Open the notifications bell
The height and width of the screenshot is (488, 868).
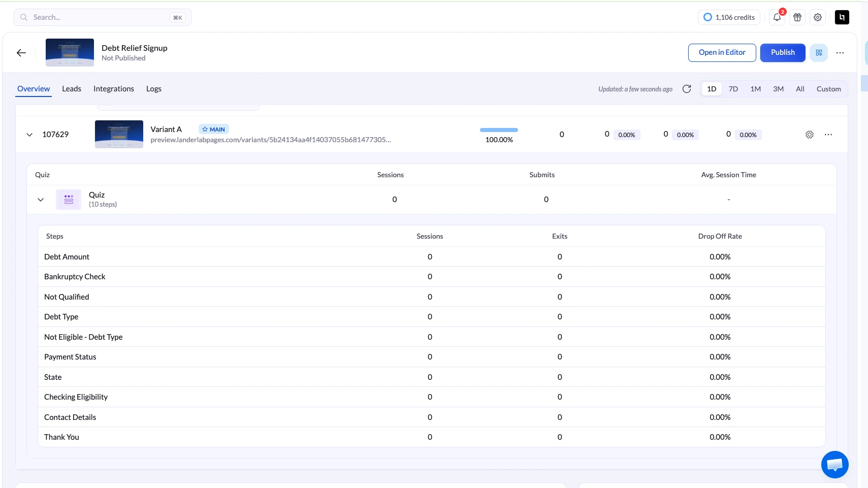777,17
